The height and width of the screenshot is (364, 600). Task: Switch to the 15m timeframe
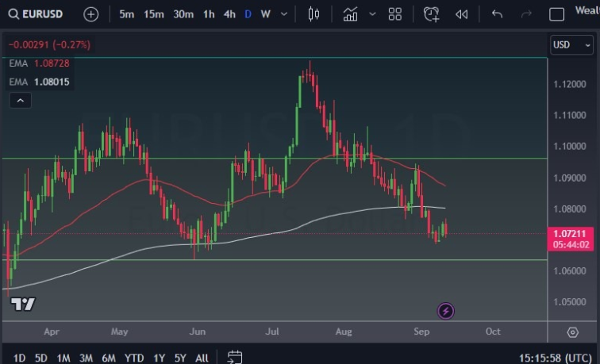[154, 14]
